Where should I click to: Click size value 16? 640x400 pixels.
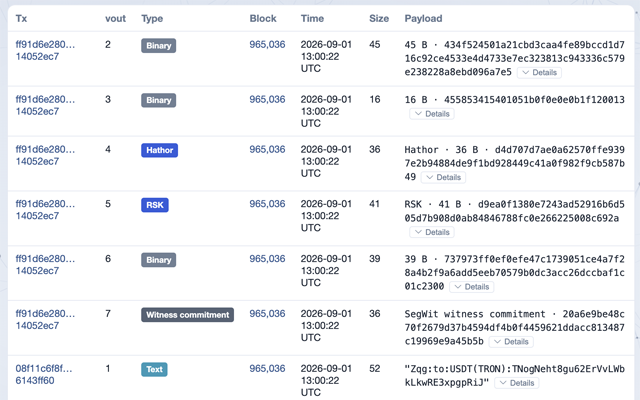click(375, 99)
